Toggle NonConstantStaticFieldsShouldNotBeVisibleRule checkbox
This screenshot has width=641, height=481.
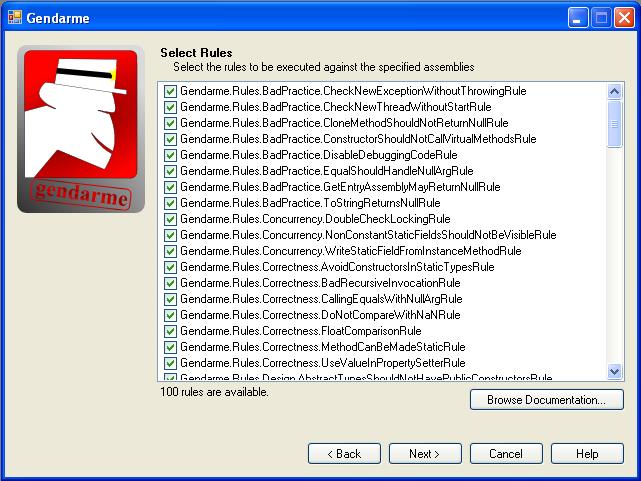coord(170,235)
